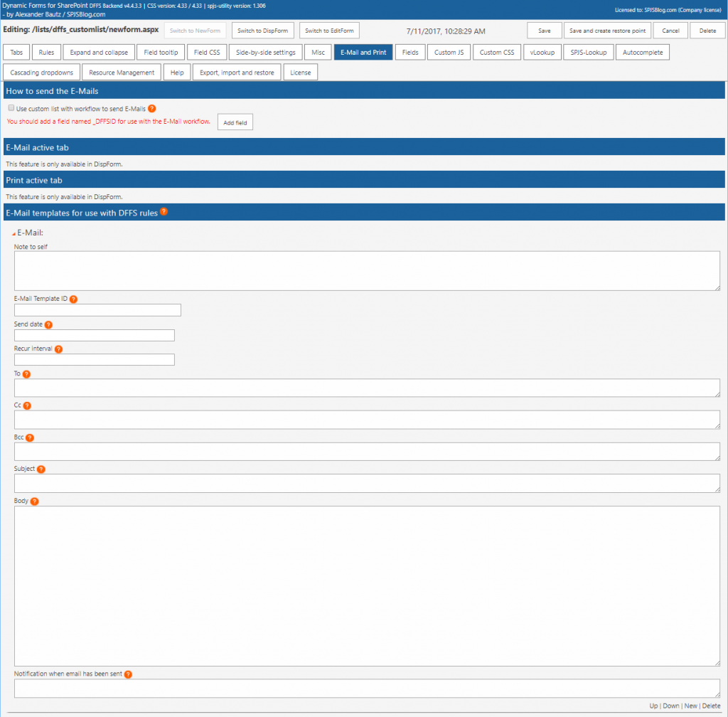Open the Cascading dropdowns tab
The width and height of the screenshot is (728, 717).
pyautogui.click(x=41, y=73)
